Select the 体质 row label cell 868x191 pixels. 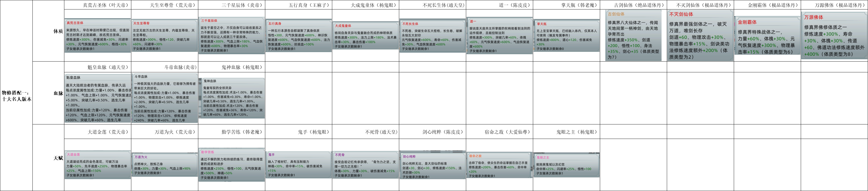[x=48, y=31]
